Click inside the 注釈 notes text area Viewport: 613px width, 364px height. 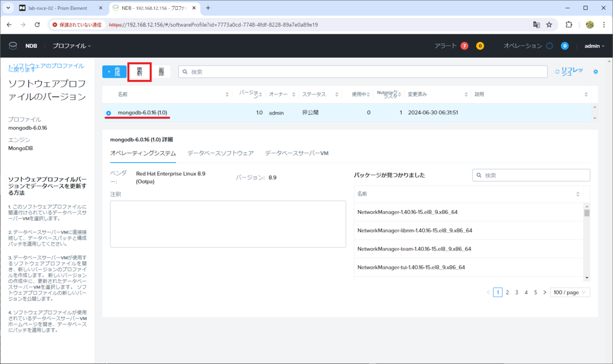click(x=228, y=224)
